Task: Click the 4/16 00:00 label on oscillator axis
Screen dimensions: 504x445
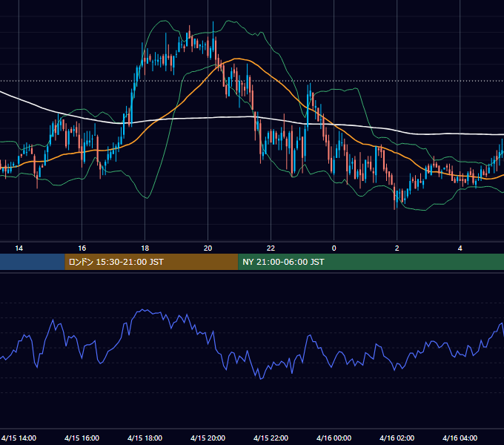Action: pyautogui.click(x=334, y=438)
